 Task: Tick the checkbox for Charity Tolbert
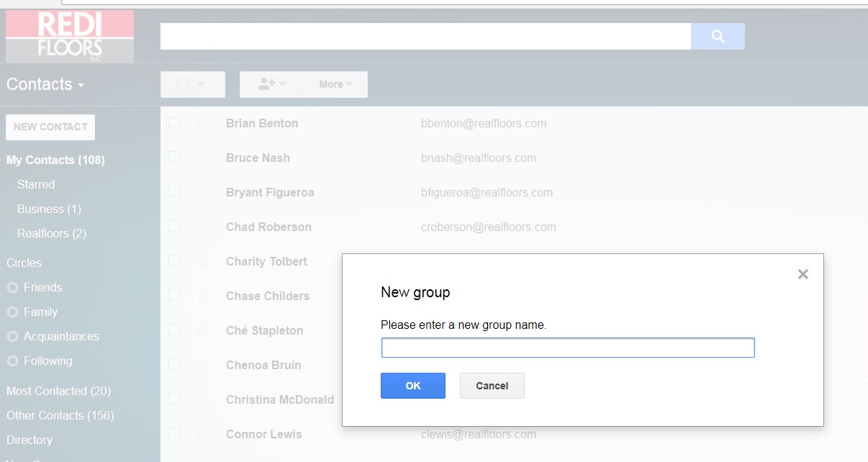[x=174, y=261]
